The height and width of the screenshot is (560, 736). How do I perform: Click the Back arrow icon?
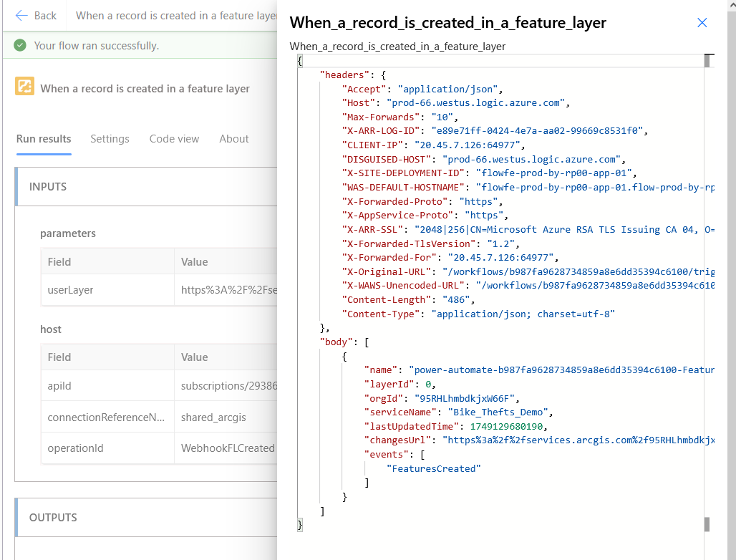(21, 16)
